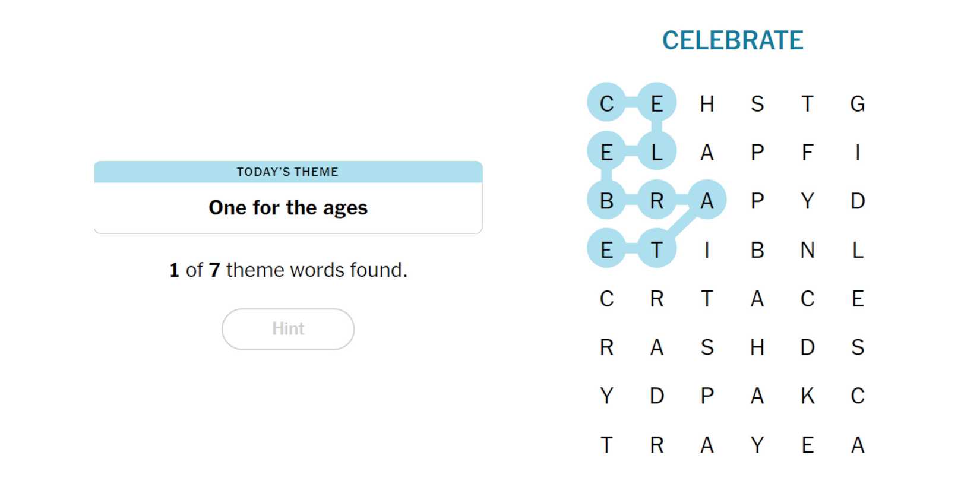Select the unhighlighted B next to N
Screen dimensions: 980x490
pyautogui.click(x=757, y=250)
